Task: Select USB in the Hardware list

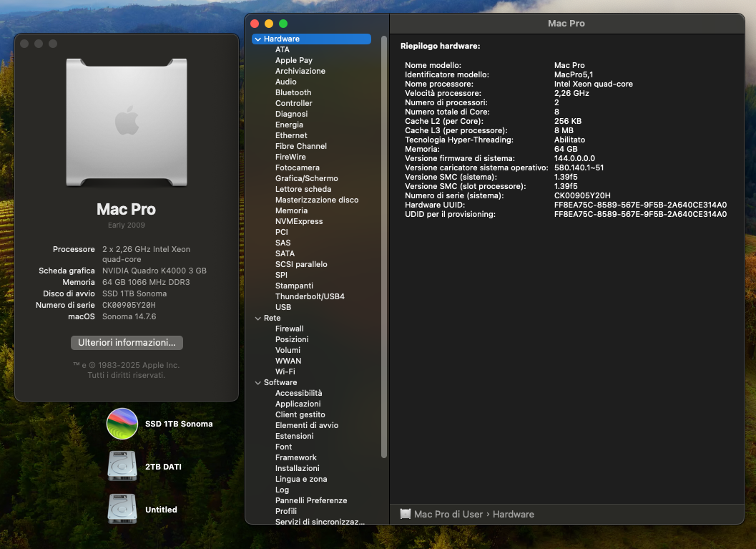Action: (283, 307)
